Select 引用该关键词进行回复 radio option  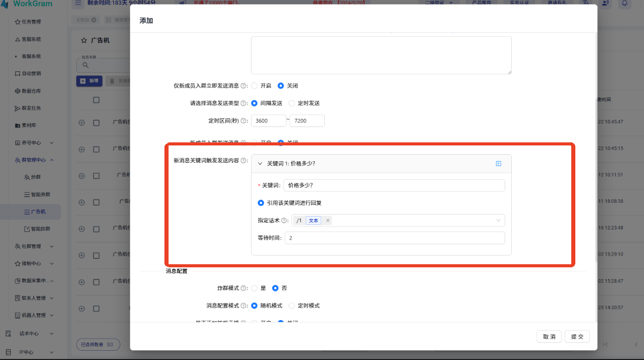click(261, 203)
